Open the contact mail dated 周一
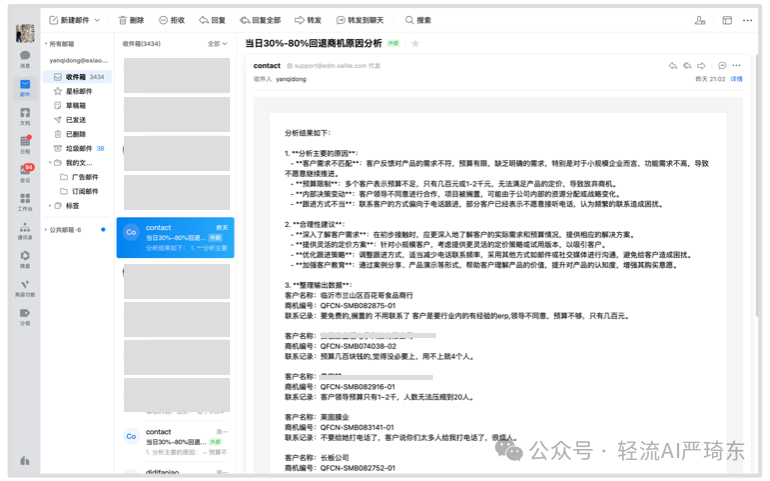The image size is (770, 481). pyautogui.click(x=175, y=442)
